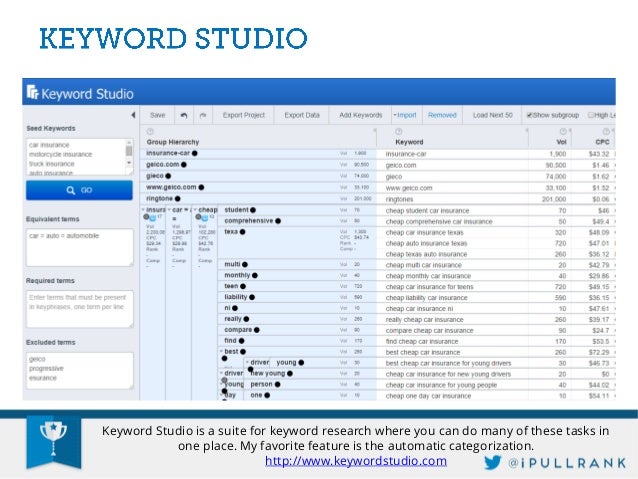Collapse the cheap group column expander
638x479 pixels.
click(195, 210)
